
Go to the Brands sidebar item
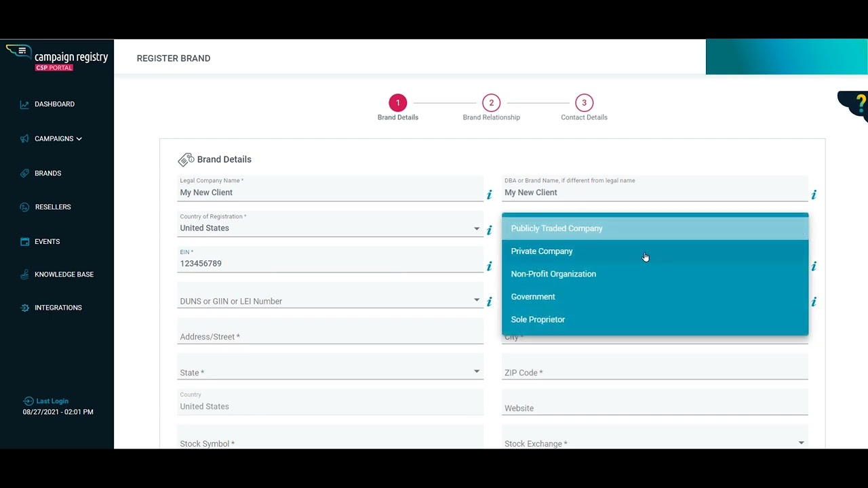click(x=47, y=174)
